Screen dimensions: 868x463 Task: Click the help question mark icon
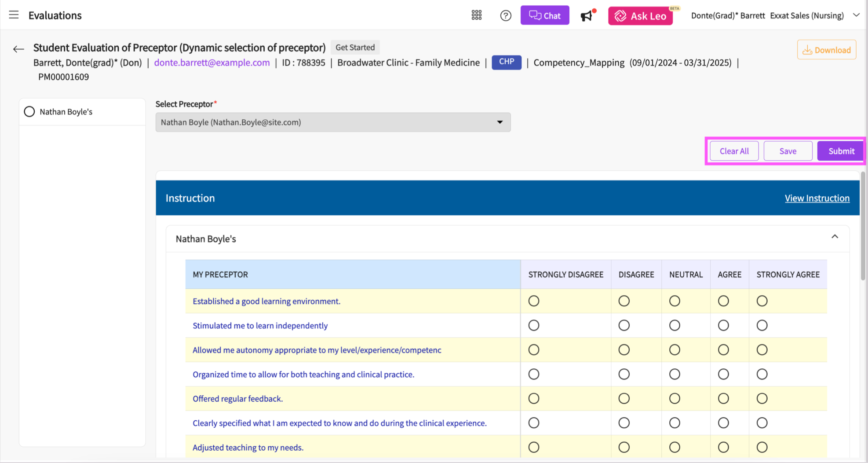505,16
